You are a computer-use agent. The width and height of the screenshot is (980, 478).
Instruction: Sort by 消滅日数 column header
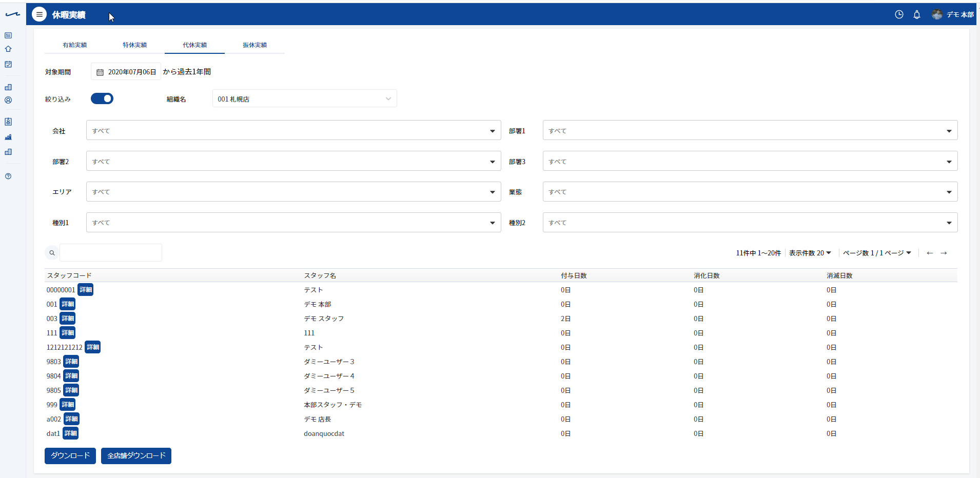839,275
